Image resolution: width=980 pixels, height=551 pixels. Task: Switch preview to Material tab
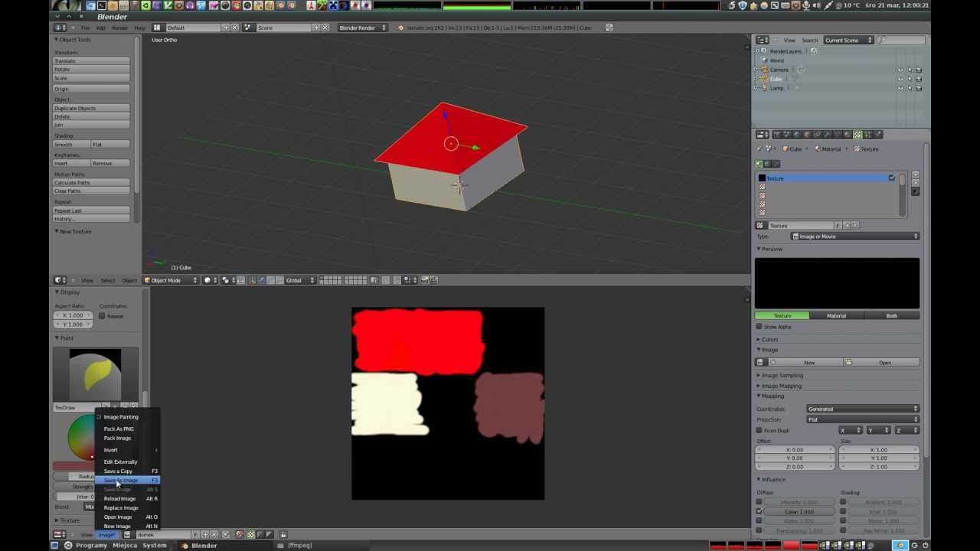pos(836,315)
